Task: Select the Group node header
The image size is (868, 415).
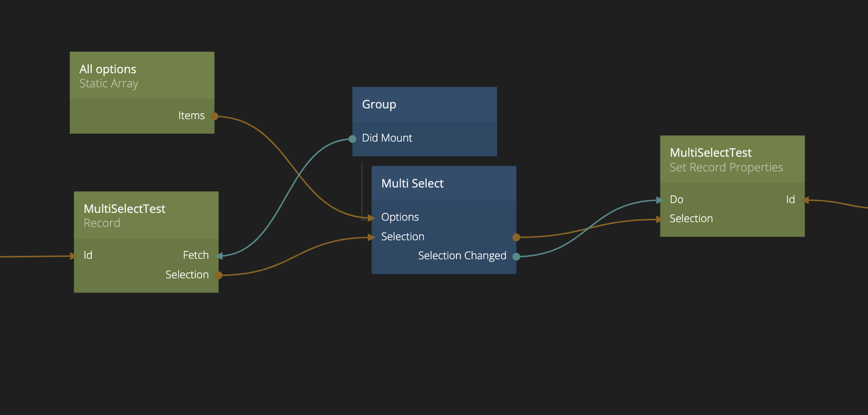Action: 425,104
